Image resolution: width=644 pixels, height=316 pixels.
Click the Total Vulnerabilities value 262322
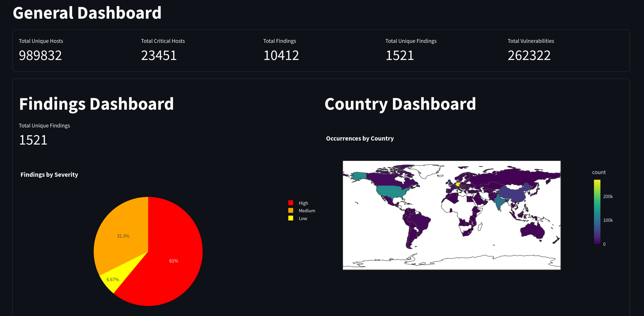pyautogui.click(x=529, y=55)
